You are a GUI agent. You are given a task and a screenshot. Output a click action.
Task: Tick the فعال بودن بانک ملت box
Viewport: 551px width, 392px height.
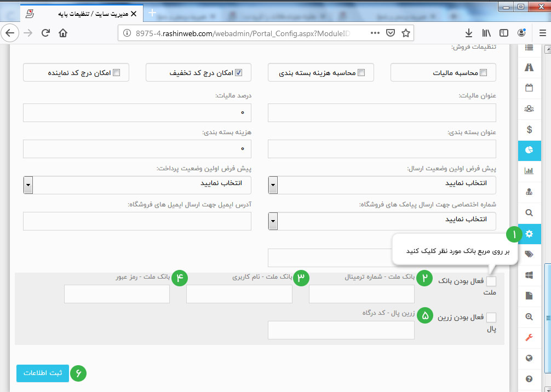[491, 281]
